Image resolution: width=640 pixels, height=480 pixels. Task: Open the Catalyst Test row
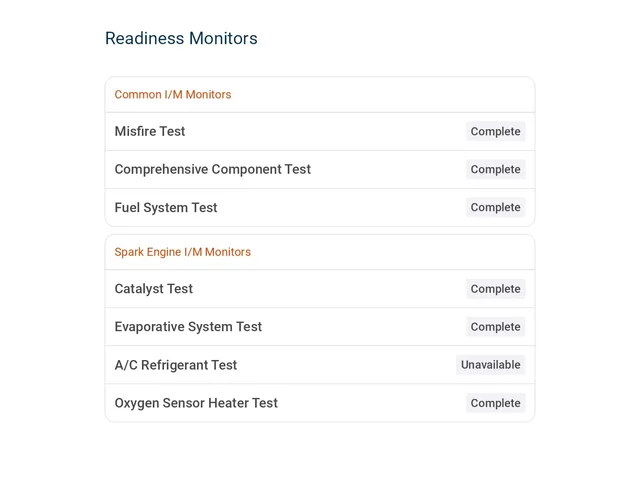point(320,289)
